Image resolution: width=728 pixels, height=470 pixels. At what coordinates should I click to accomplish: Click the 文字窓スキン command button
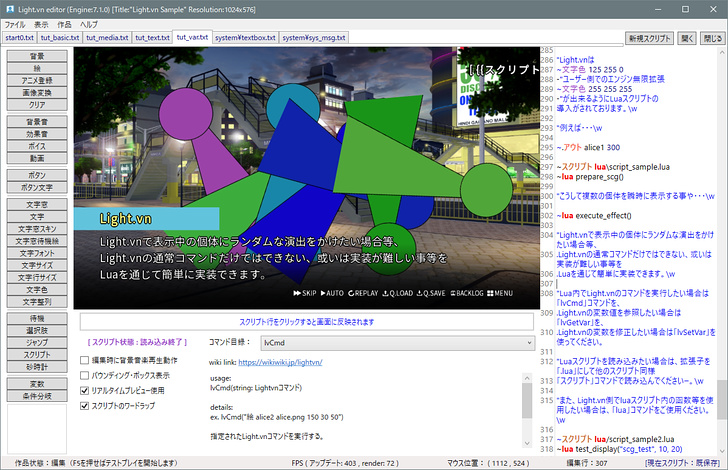37,228
